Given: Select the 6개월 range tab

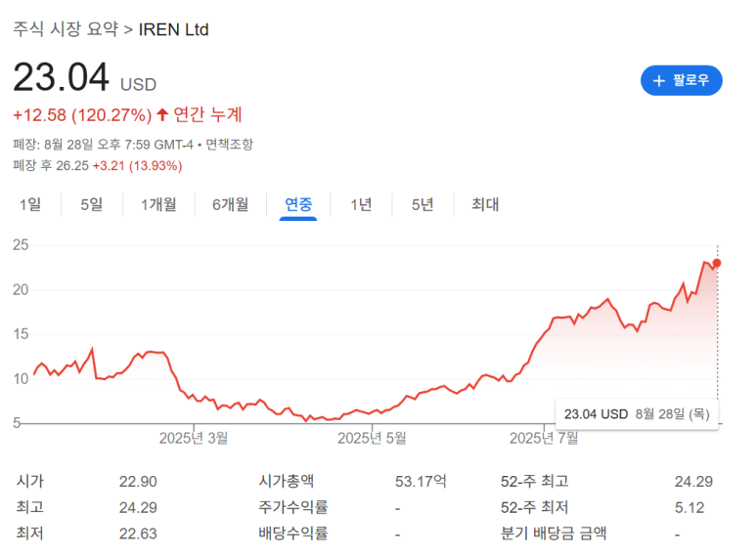Looking at the screenshot, I should click(230, 204).
